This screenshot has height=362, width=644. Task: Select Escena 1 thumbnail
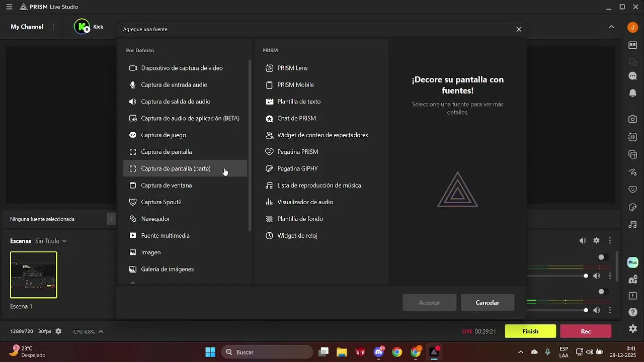(34, 275)
